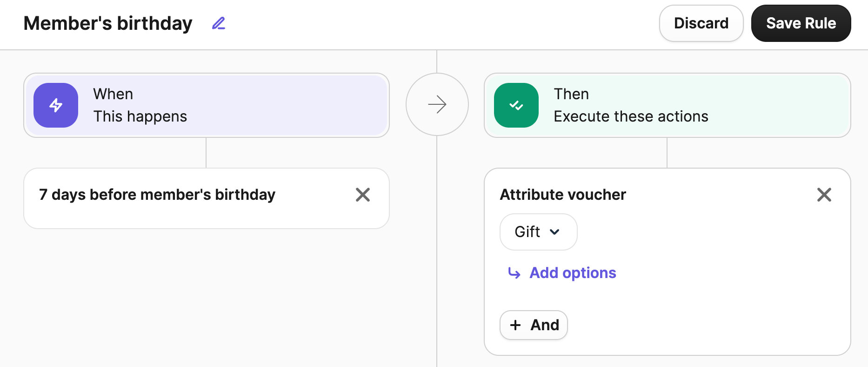Image resolution: width=868 pixels, height=367 pixels.
Task: Open the Gift voucher type dropdown
Action: (528, 232)
